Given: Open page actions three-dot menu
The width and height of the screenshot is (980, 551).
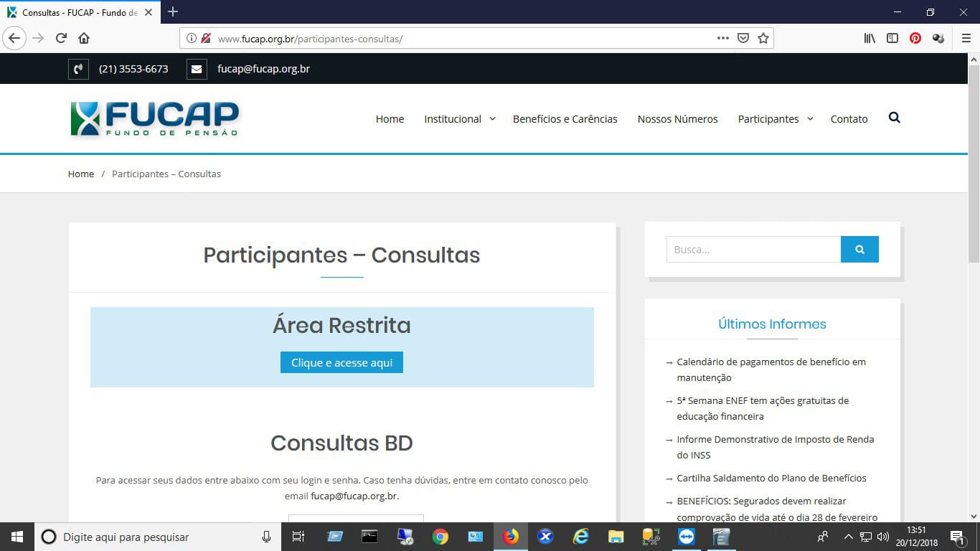Looking at the screenshot, I should 723,38.
